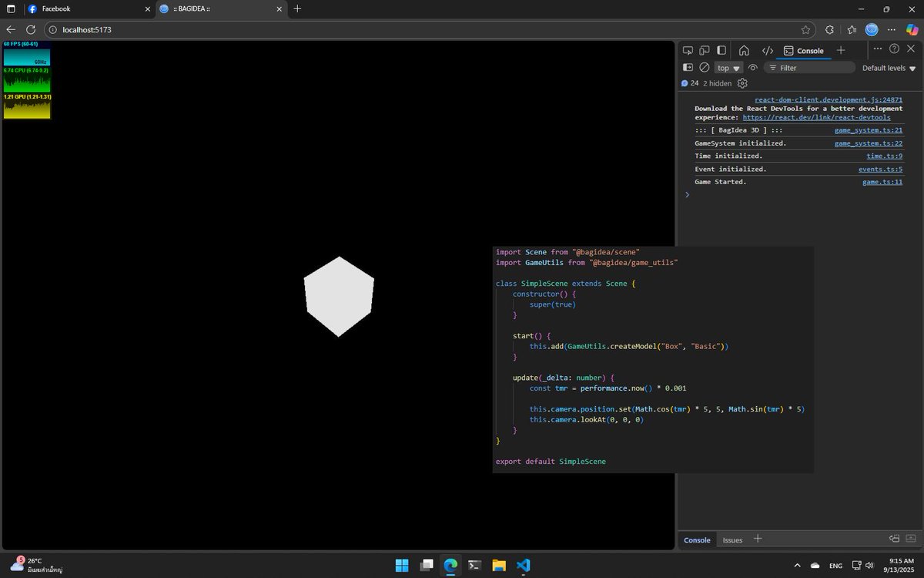Click the drawer dock icon next to expand

coord(894,539)
